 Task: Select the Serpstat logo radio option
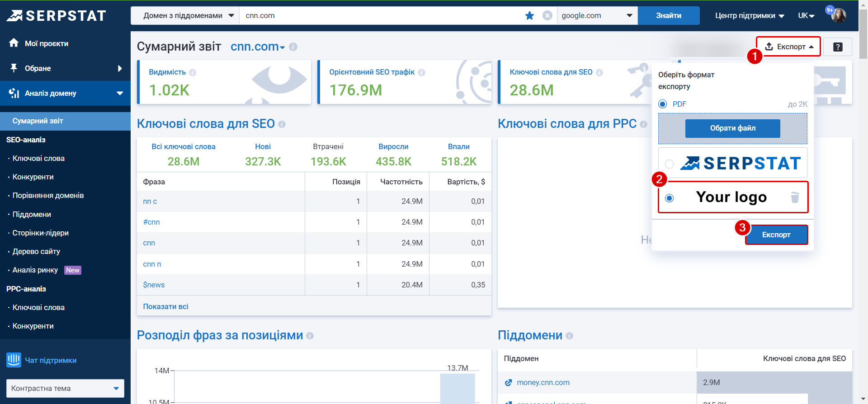coord(670,164)
